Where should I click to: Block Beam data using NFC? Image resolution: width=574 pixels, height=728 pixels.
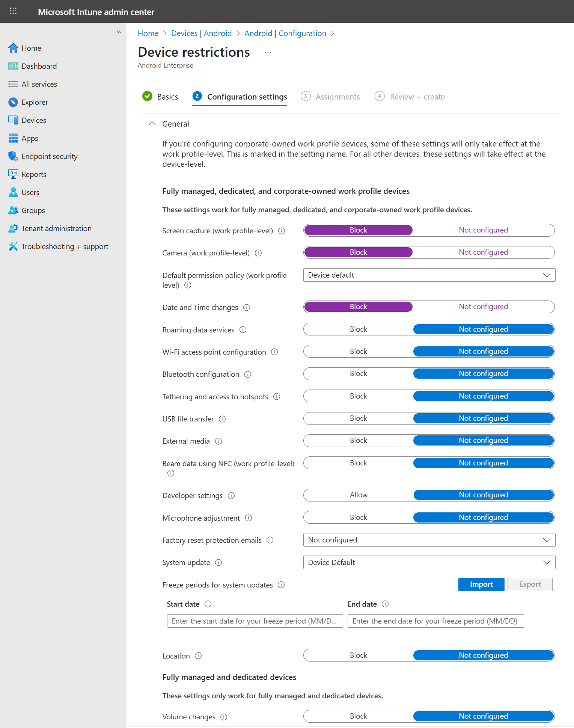click(x=359, y=463)
